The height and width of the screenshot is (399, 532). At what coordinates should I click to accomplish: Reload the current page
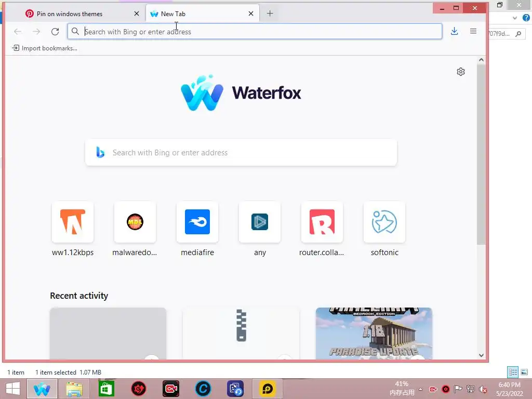coord(55,32)
